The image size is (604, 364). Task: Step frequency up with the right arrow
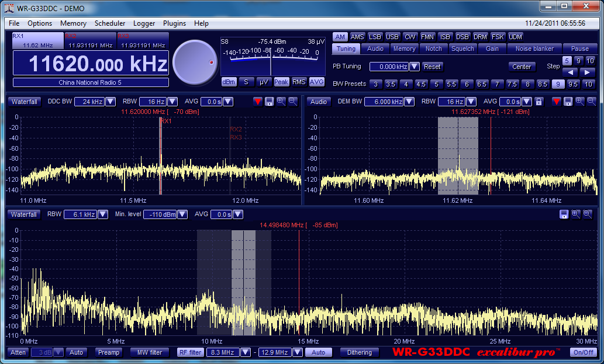(587, 72)
